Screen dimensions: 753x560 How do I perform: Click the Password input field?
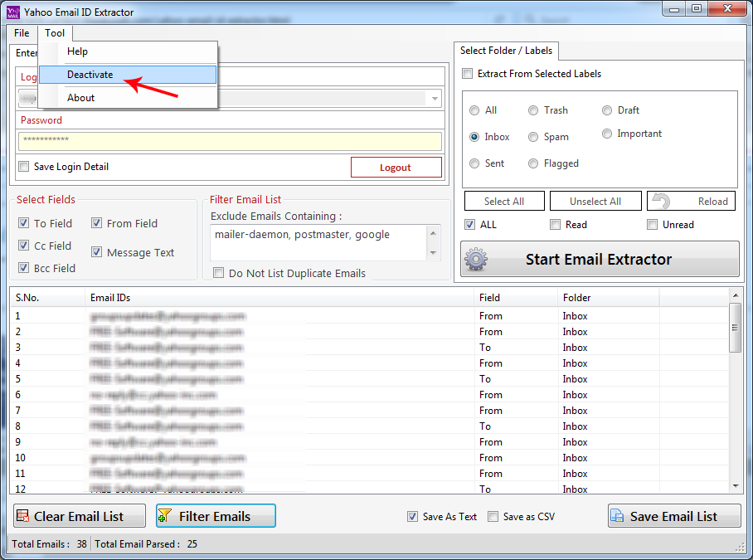point(230,141)
